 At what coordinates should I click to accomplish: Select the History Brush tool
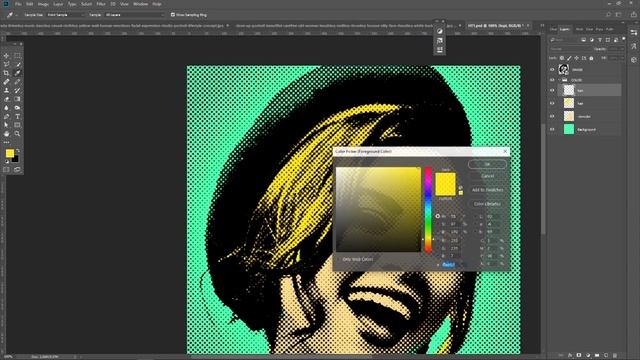(17, 90)
